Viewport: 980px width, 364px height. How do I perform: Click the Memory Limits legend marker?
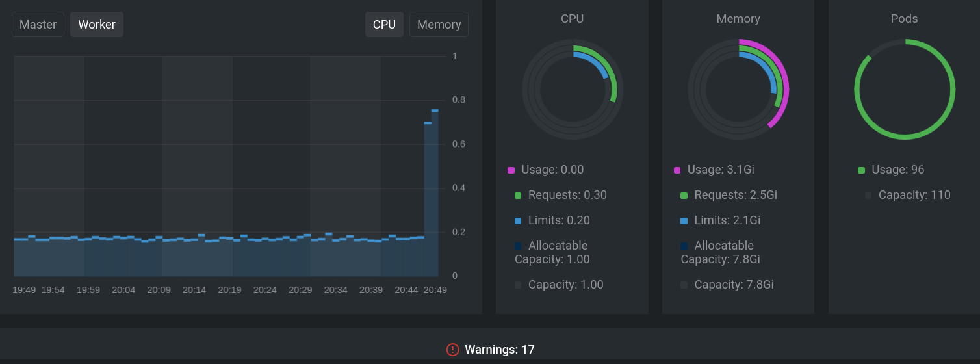(x=684, y=221)
